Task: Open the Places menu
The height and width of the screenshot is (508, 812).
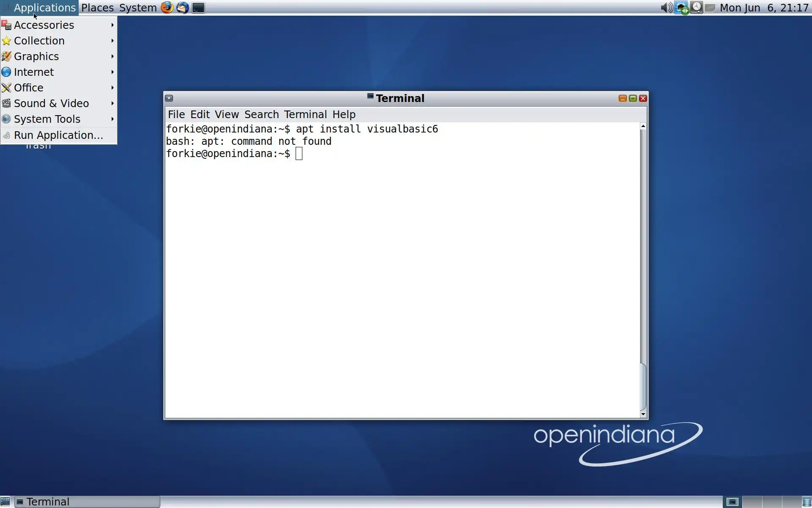Action: [97, 8]
